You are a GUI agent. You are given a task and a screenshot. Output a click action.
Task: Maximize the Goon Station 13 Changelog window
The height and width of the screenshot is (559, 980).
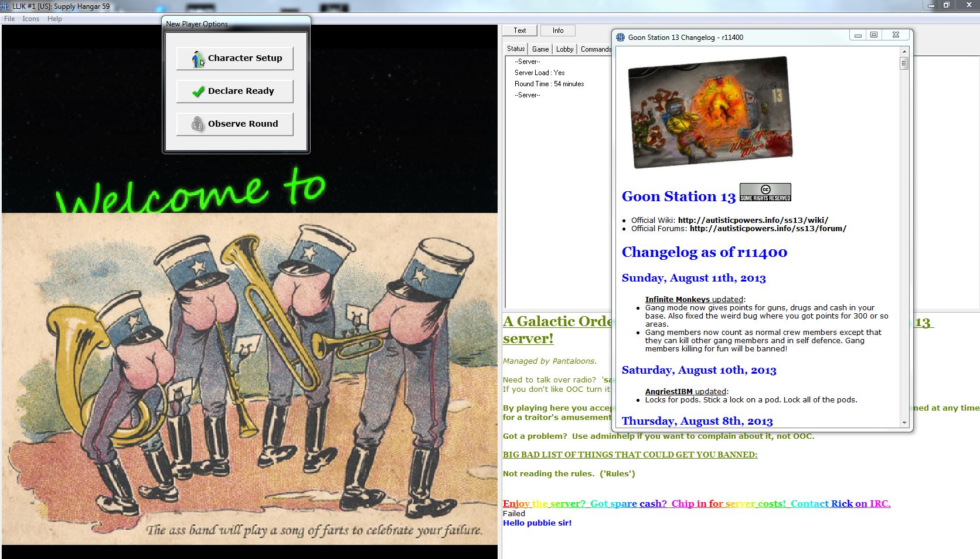point(874,35)
